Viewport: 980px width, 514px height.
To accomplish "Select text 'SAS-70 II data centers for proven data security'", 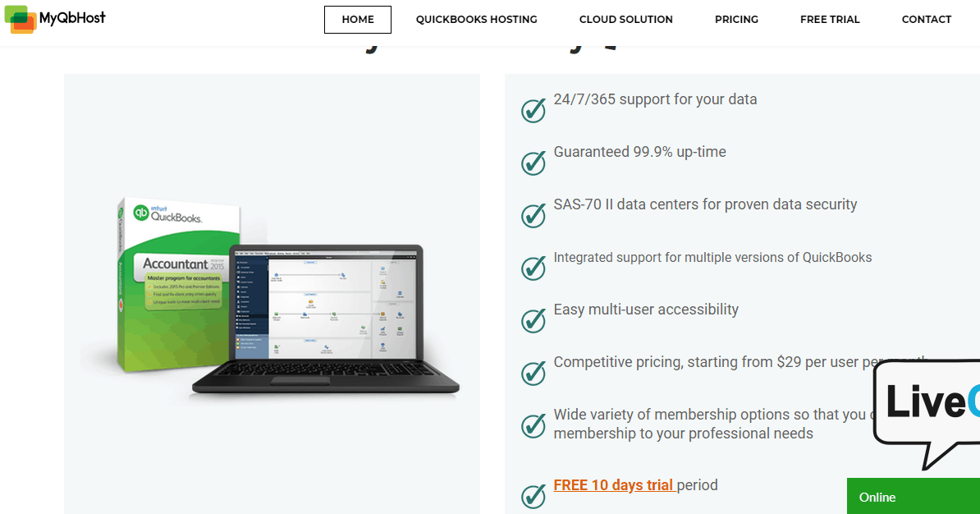I will 705,204.
